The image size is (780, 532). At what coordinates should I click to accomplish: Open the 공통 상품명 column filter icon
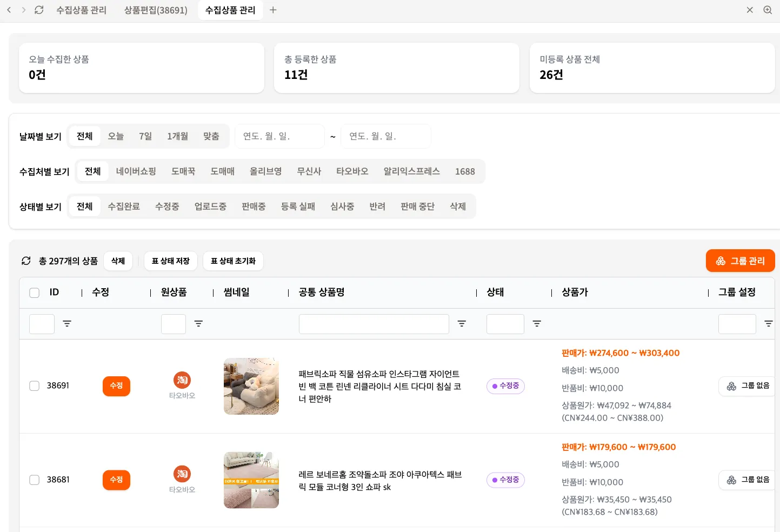(x=462, y=323)
